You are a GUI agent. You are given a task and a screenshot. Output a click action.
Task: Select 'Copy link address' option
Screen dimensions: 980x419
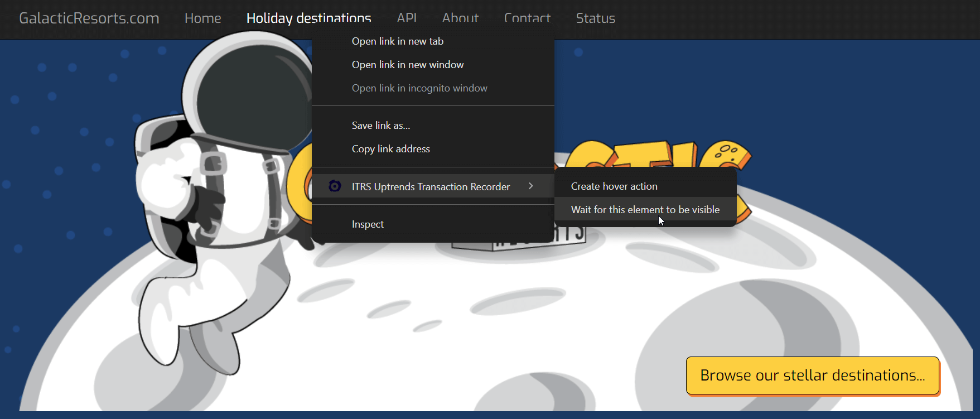coord(390,149)
